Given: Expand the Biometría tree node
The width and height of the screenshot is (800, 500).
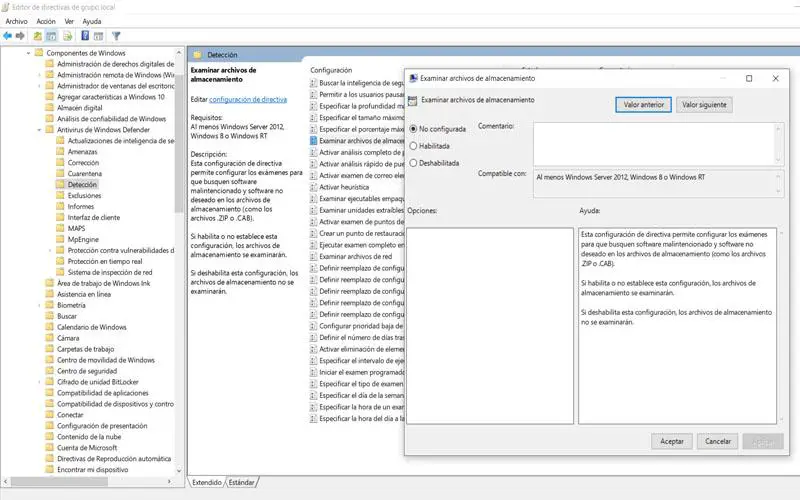Looking at the screenshot, I should click(39, 305).
